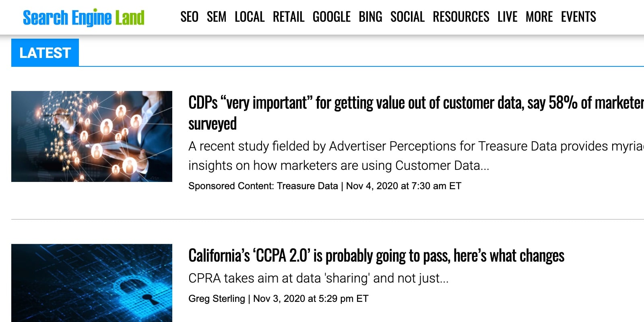The image size is (644, 322).
Task: Open the CDPs customer data network thumbnail
Action: pyautogui.click(x=92, y=136)
